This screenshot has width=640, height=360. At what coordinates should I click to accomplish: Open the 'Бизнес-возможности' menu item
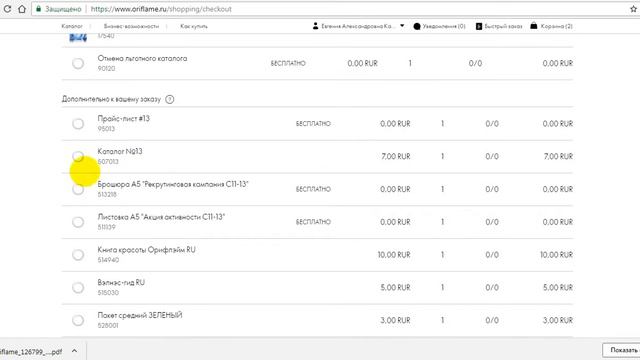[131, 26]
